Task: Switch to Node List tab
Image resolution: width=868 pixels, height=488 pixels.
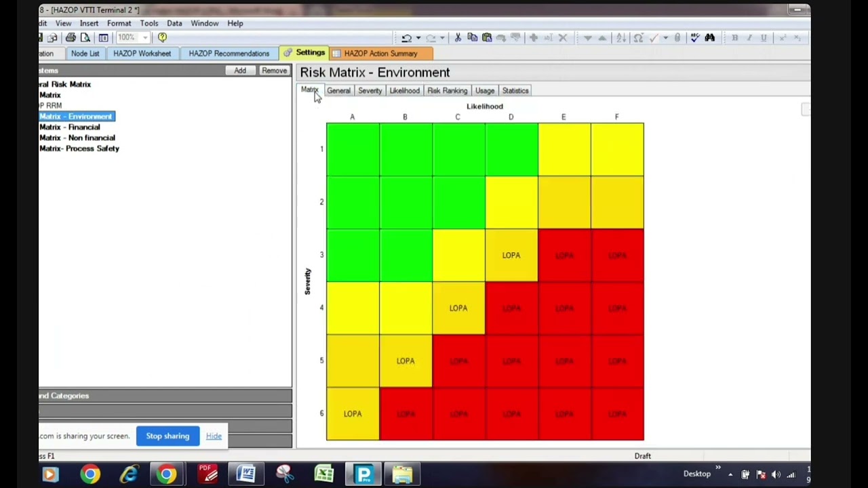Action: 85,54
